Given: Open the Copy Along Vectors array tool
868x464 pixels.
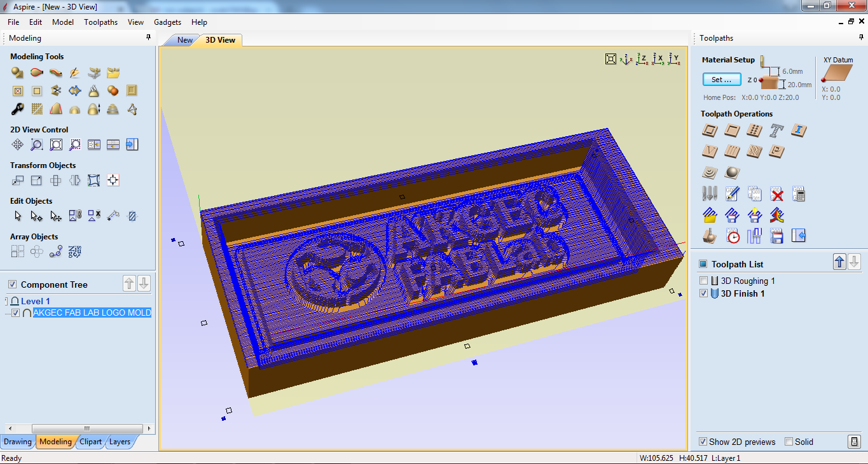Looking at the screenshot, I should (55, 251).
